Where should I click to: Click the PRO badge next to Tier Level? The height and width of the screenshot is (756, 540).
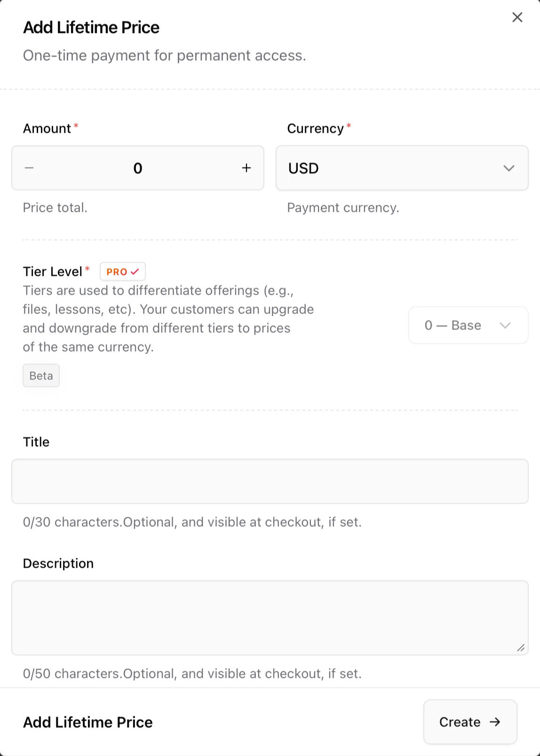pyautogui.click(x=122, y=271)
